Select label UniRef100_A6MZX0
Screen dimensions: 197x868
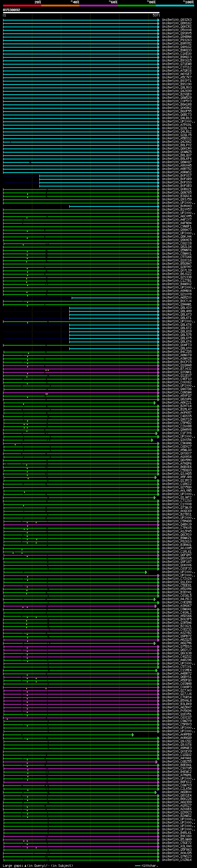(177, 298)
